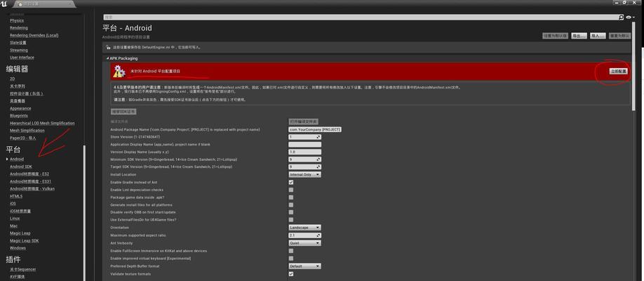Toggle Generate install files for all platforms

point(291,204)
